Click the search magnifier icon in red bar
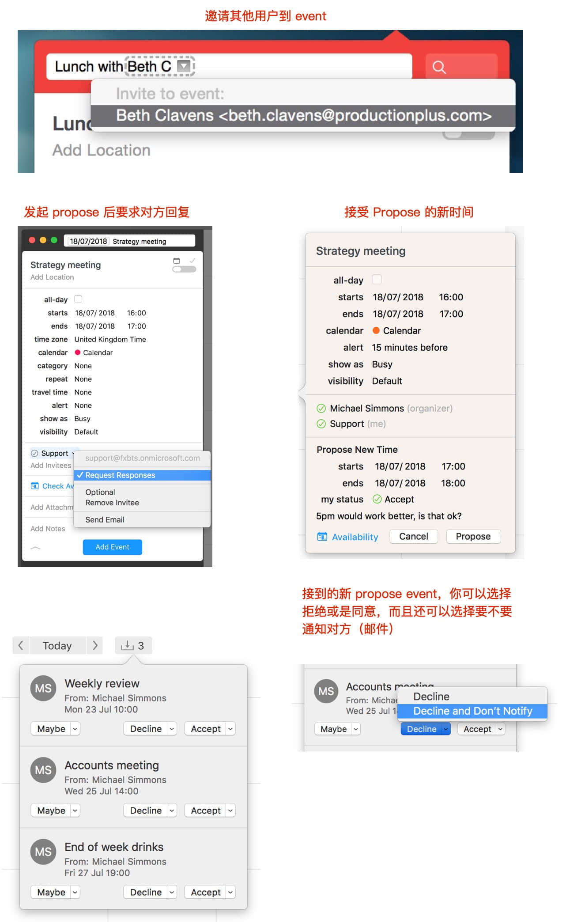566x924 pixels. pos(439,67)
